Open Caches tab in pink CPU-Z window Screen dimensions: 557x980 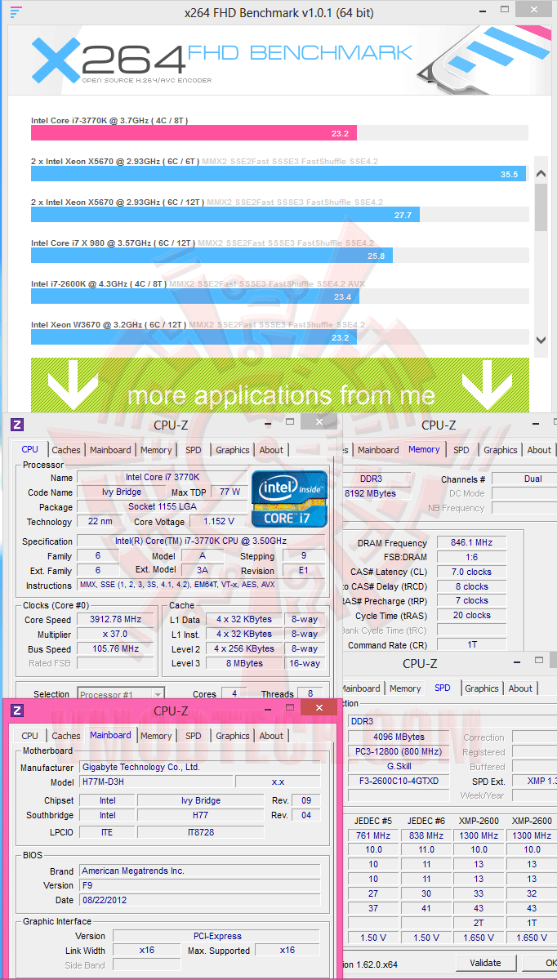[x=66, y=736]
